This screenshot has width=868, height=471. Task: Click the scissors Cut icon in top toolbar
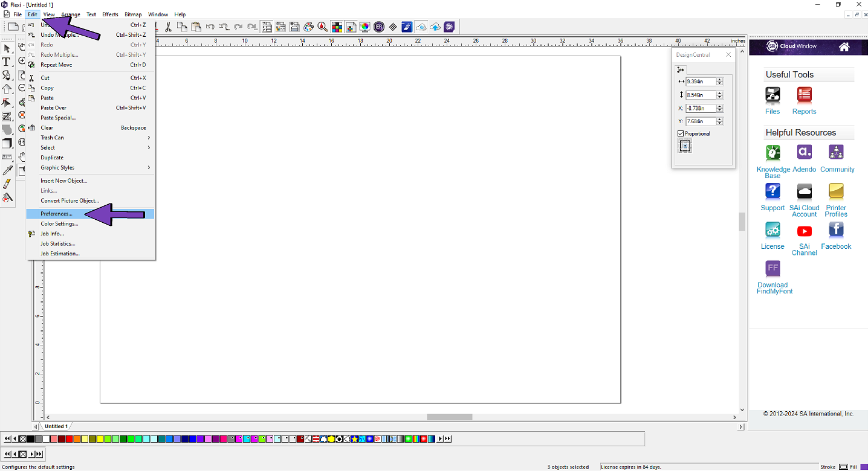[x=168, y=27]
